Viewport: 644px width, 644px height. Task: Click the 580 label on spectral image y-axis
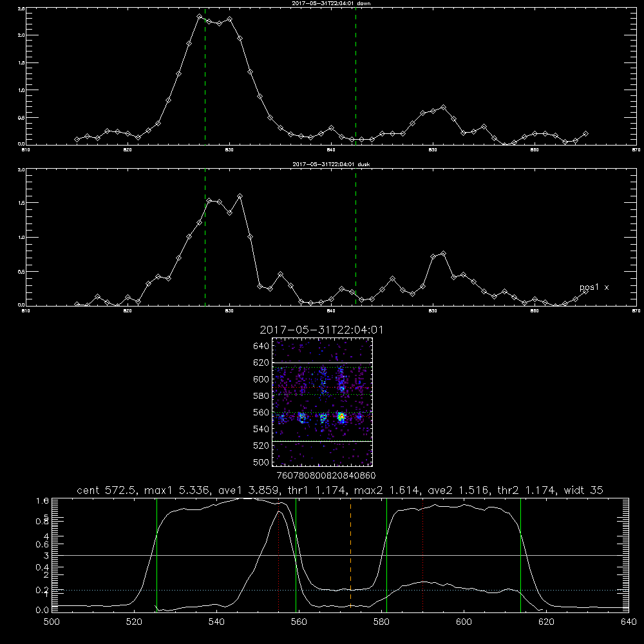(261, 396)
